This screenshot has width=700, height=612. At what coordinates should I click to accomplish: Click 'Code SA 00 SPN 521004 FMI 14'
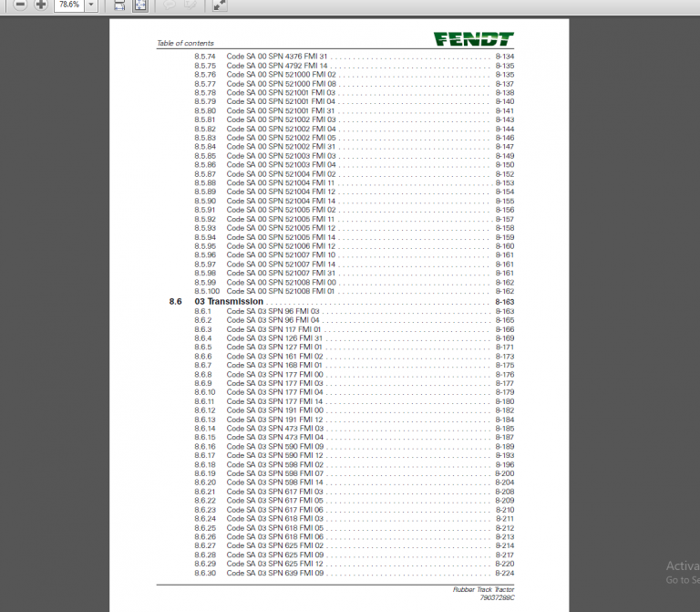click(x=281, y=201)
